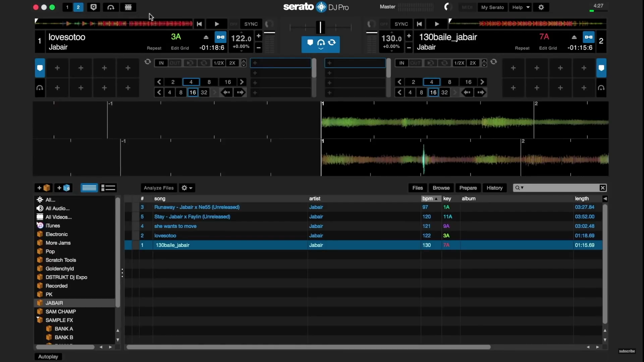
Task: Open the library settings gear dropdown
Action: [187, 188]
